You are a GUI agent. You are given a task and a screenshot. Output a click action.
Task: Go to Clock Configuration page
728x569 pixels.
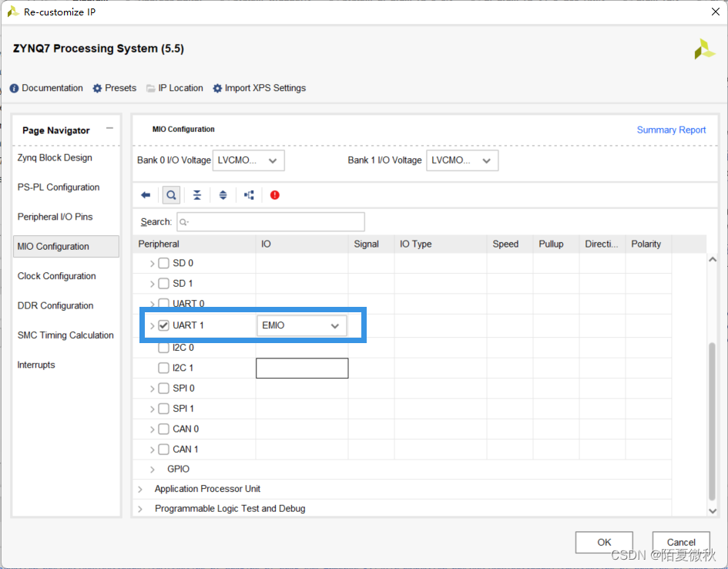tap(57, 276)
